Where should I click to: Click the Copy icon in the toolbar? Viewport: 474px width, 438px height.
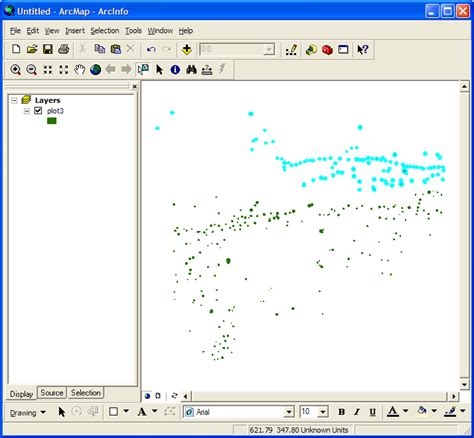(x=99, y=49)
